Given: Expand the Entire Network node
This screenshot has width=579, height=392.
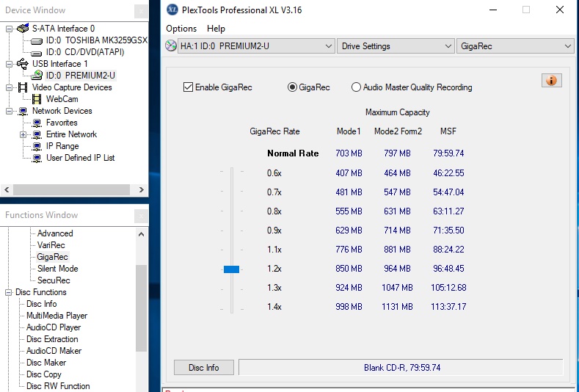Looking at the screenshot, I should [x=23, y=135].
